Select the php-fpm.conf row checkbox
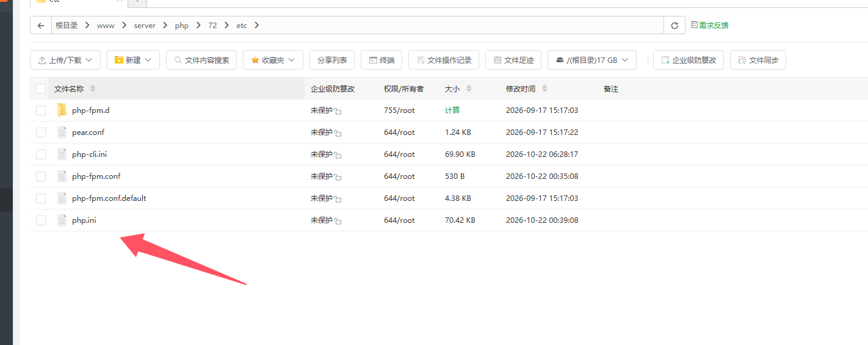 tap(41, 176)
